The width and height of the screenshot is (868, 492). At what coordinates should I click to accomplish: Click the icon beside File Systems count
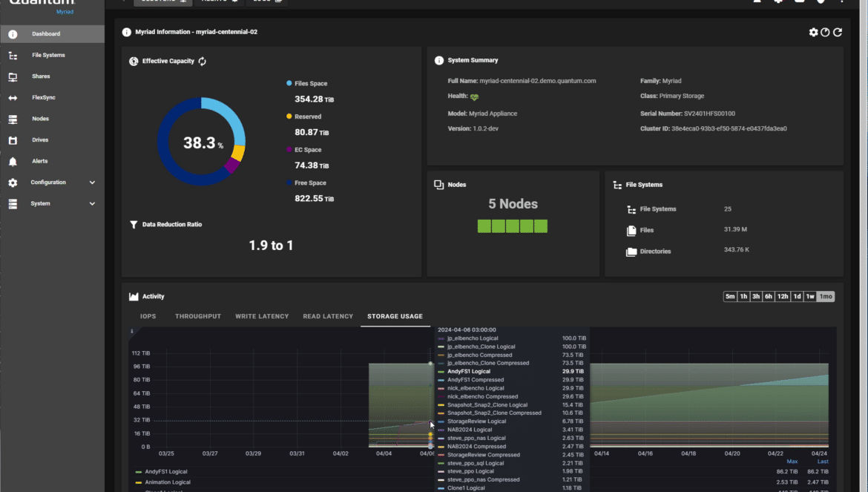coord(631,209)
